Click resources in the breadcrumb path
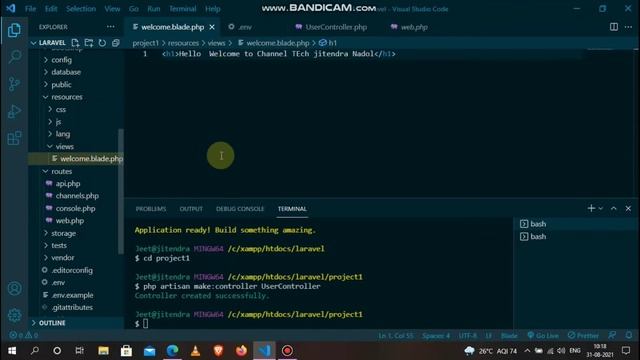 [x=183, y=43]
